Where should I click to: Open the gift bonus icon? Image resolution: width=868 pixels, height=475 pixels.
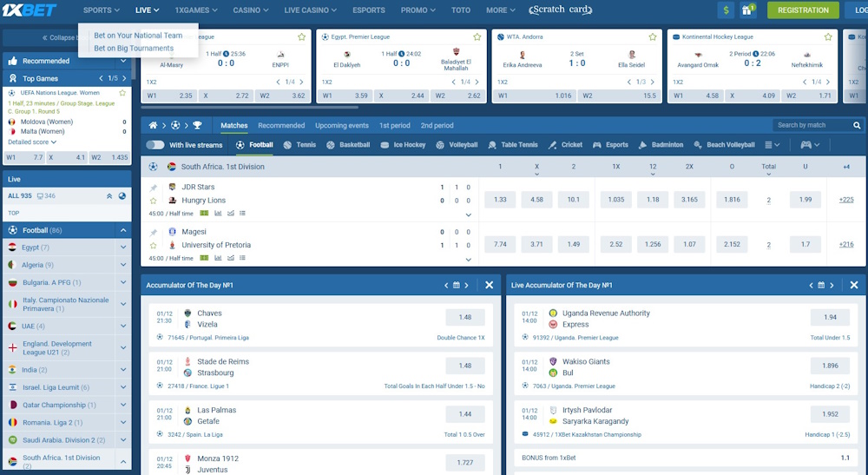point(748,10)
